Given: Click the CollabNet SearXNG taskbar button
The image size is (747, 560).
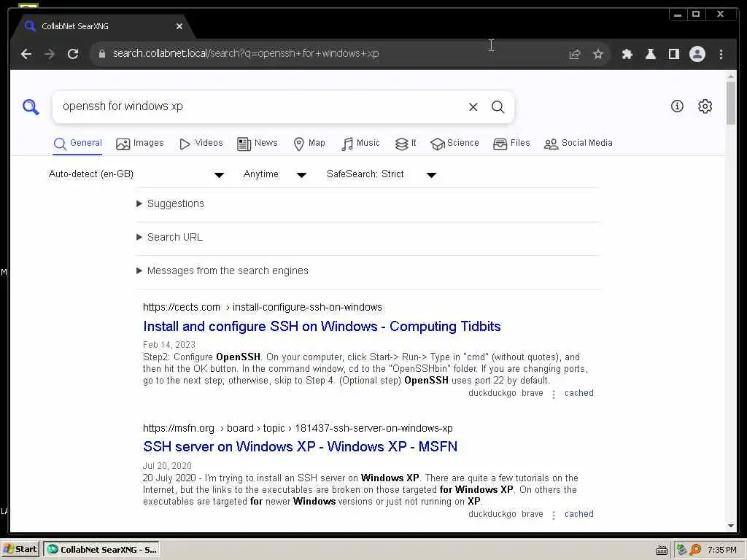Looking at the screenshot, I should [101, 550].
